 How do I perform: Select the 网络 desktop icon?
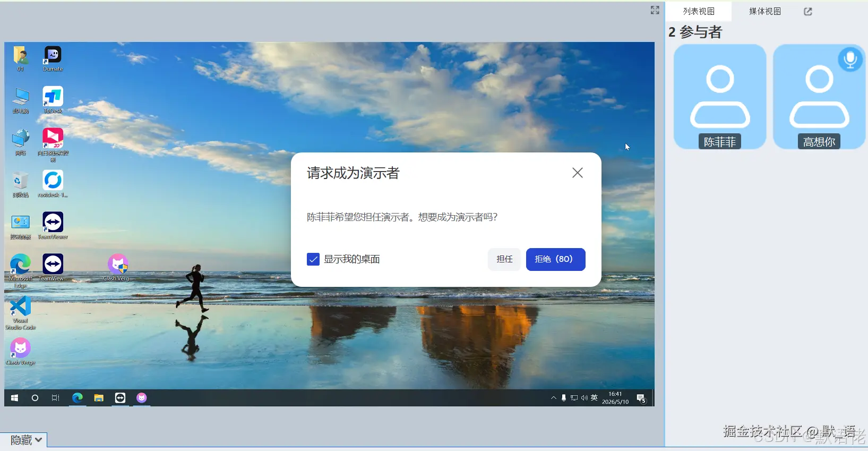tap(20, 142)
